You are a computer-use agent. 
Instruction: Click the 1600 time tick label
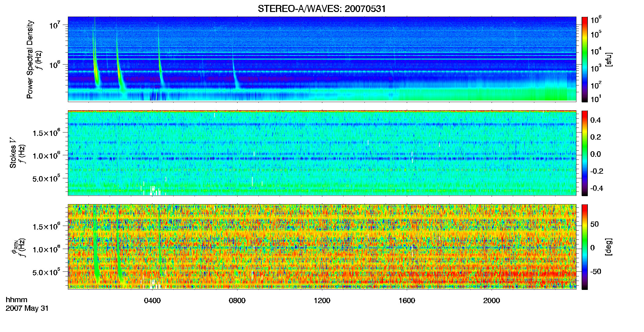407,300
